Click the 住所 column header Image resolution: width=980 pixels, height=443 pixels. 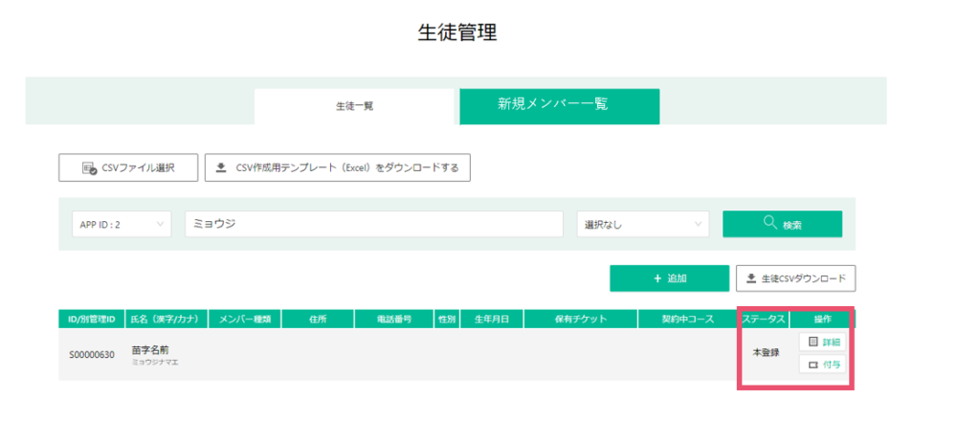coord(318,319)
